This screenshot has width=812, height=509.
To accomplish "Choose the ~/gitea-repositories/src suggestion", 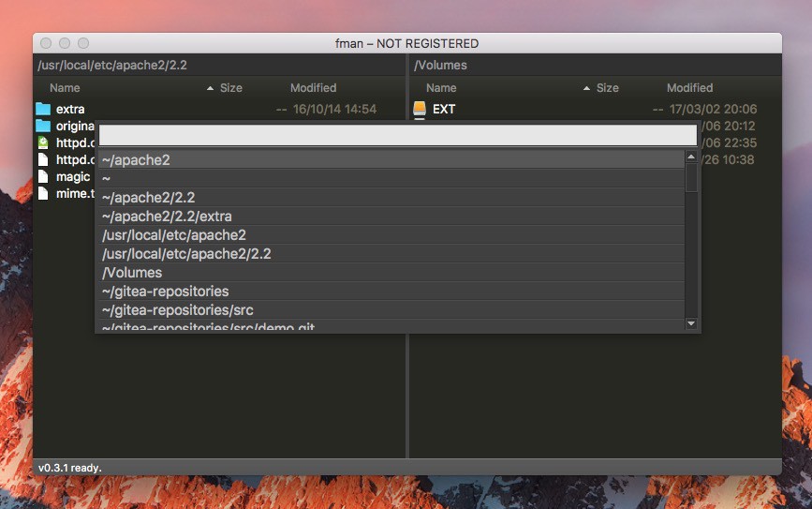I will point(392,309).
